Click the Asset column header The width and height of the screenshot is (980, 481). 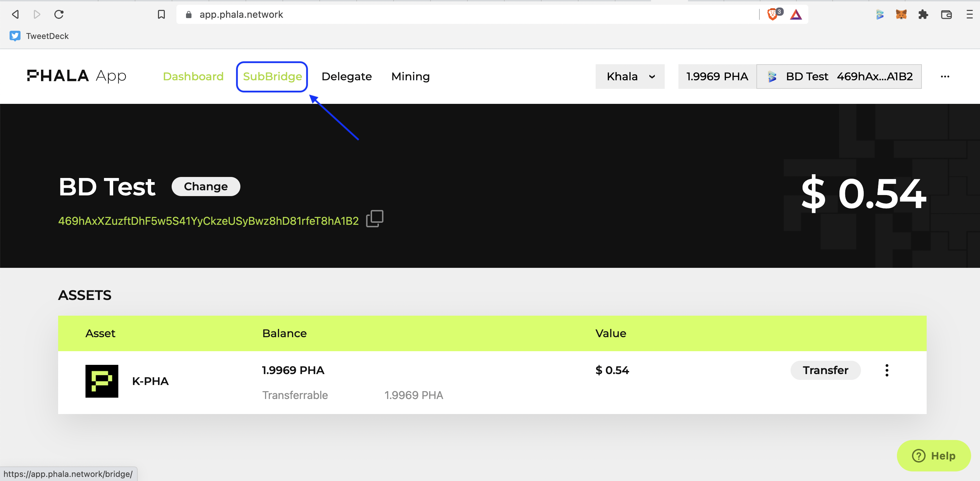(x=100, y=333)
